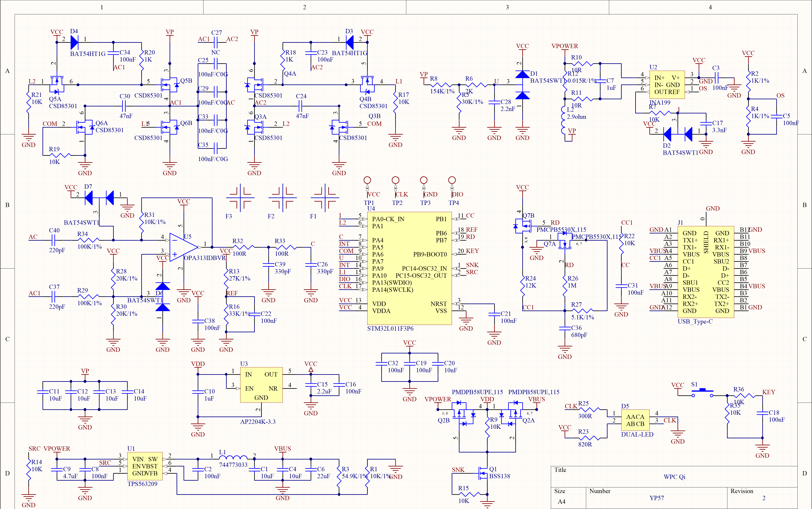This screenshot has width=812, height=509.
Task: Select the Q7B MOSFET symbol
Action: point(523,226)
